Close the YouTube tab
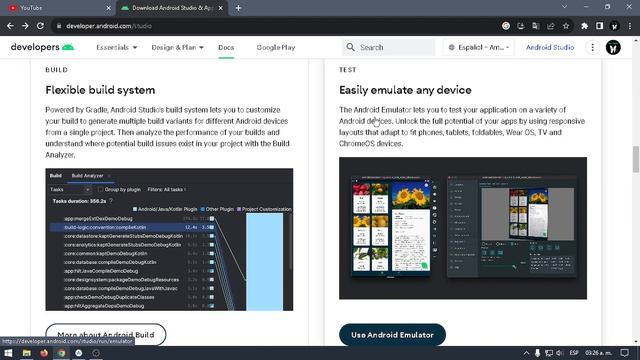The height and width of the screenshot is (360, 640). [x=108, y=8]
